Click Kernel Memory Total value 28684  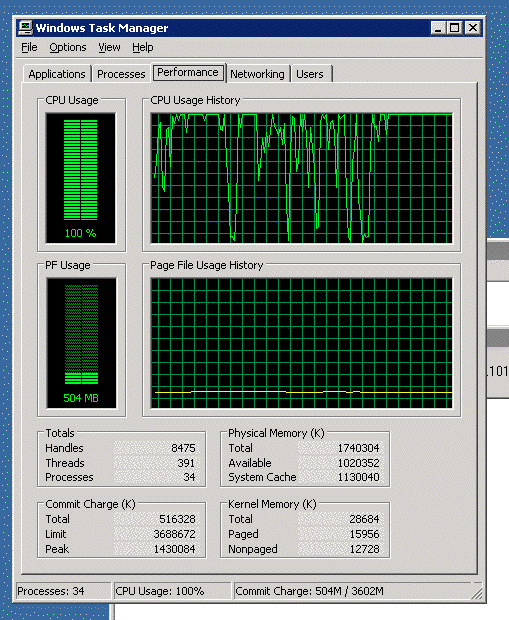(364, 519)
